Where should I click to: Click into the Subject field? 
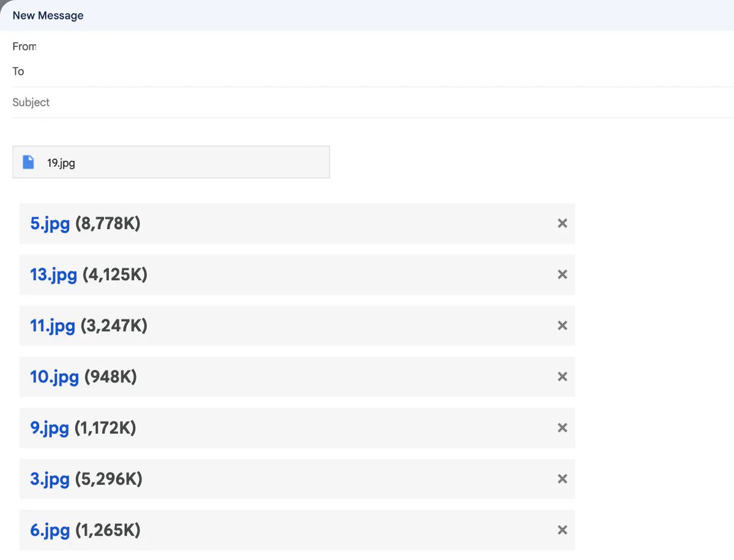373,102
